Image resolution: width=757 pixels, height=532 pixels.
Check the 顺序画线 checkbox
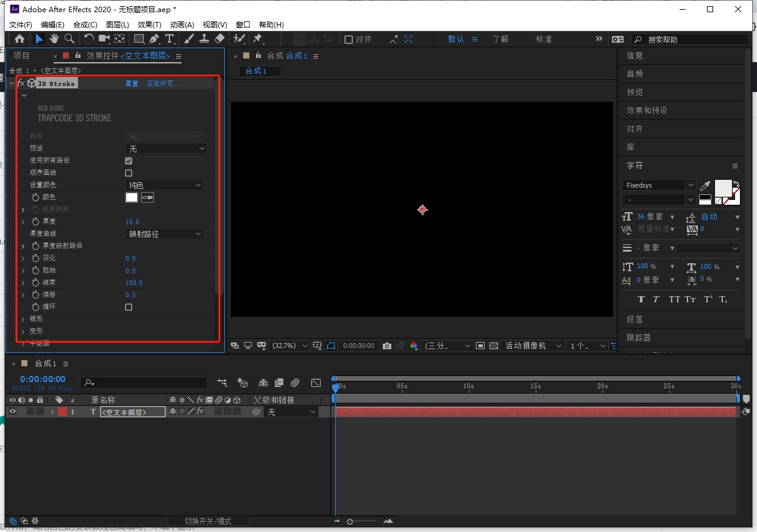(129, 173)
